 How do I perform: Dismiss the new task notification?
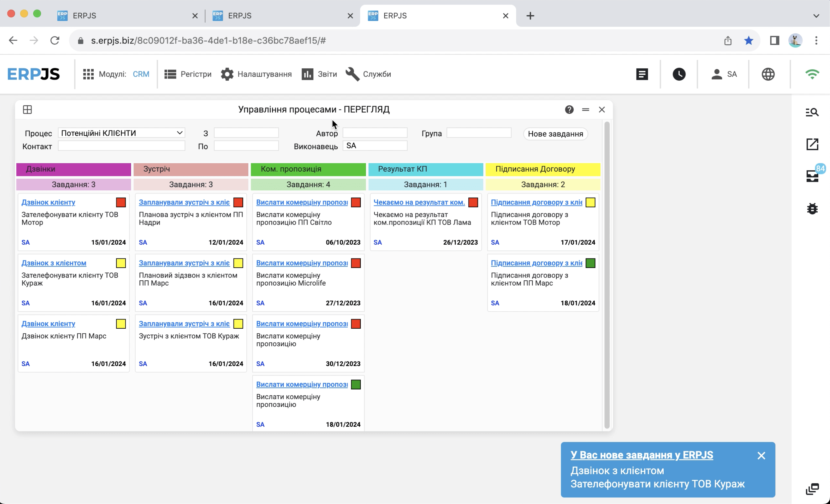[761, 456]
